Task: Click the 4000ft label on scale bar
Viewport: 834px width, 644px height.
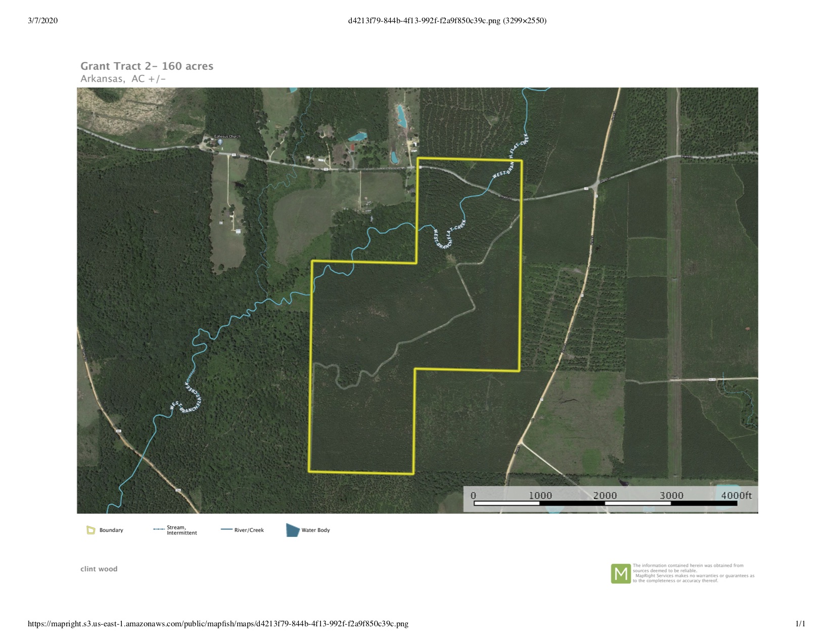Action: coord(736,496)
